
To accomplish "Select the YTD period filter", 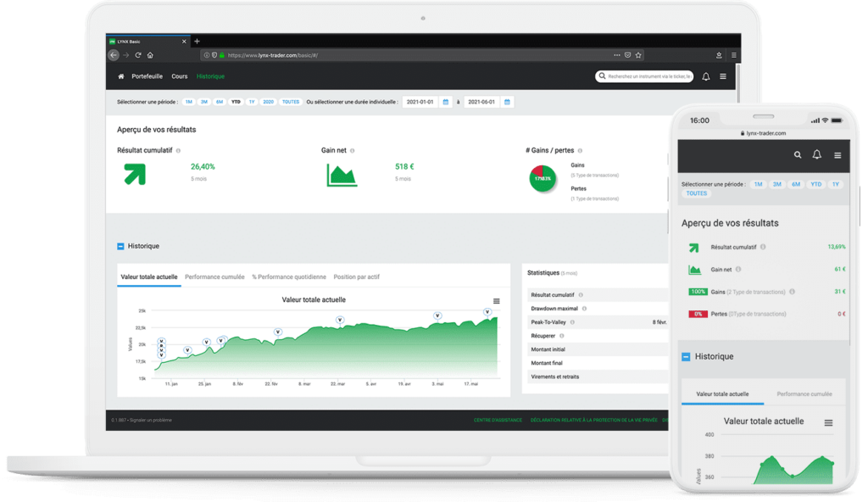I will tap(235, 101).
